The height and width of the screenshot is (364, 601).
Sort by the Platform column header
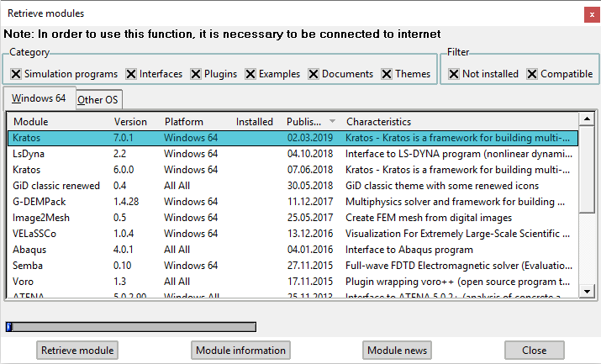[x=184, y=122]
